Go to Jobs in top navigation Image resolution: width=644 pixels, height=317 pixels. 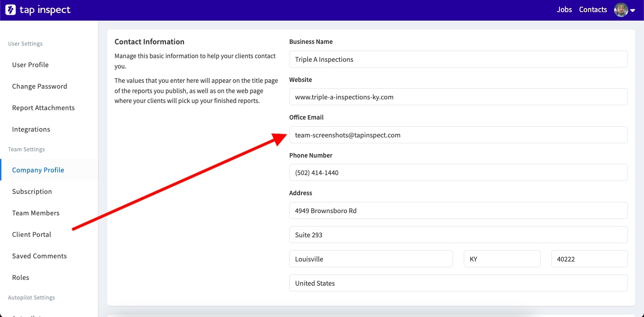(564, 10)
